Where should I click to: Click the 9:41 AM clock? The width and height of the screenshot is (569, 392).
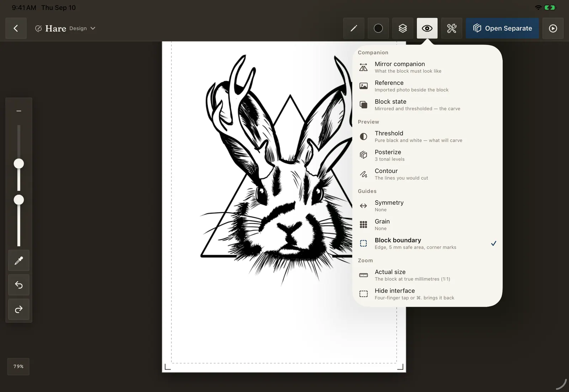pos(24,7)
